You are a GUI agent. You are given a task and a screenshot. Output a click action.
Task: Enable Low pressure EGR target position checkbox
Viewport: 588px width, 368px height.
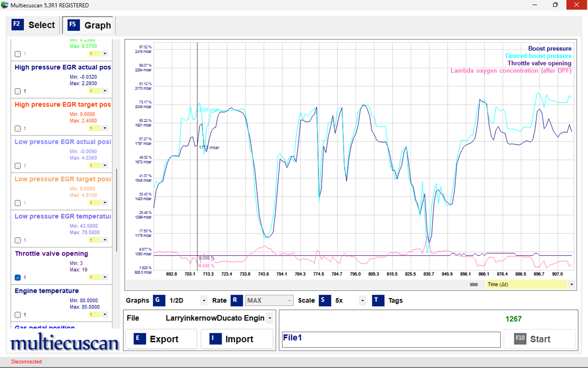18,203
